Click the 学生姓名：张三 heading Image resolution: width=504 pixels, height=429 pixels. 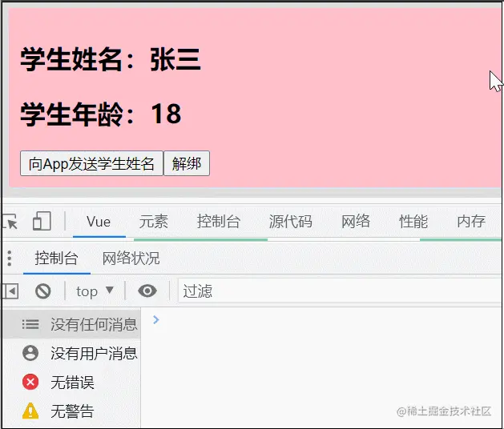point(111,59)
